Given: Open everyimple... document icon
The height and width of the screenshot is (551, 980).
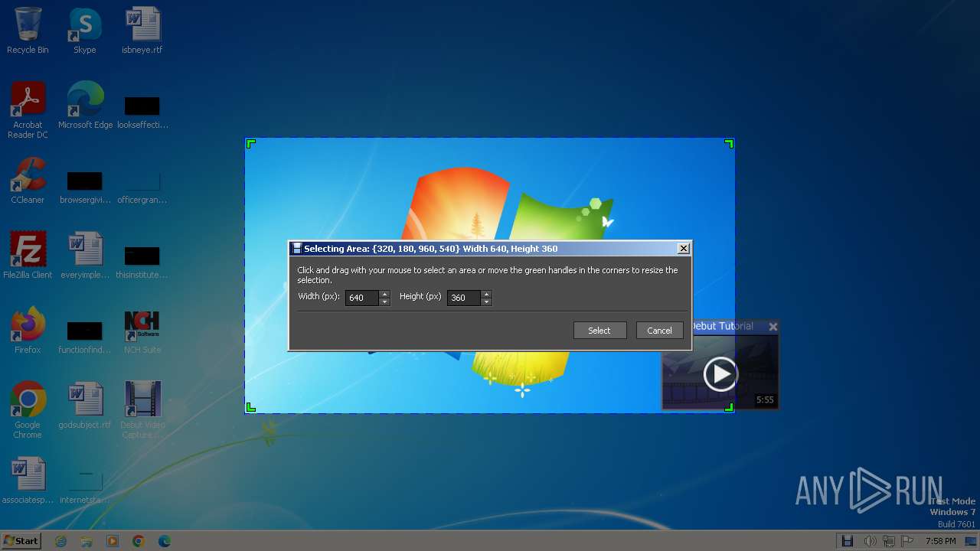Looking at the screenshot, I should [x=84, y=256].
